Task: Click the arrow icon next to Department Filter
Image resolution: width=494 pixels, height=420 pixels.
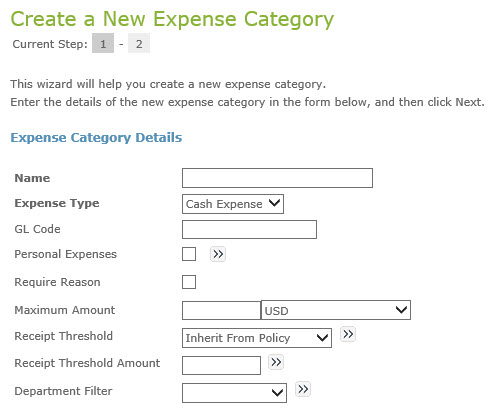Action: 303,389
